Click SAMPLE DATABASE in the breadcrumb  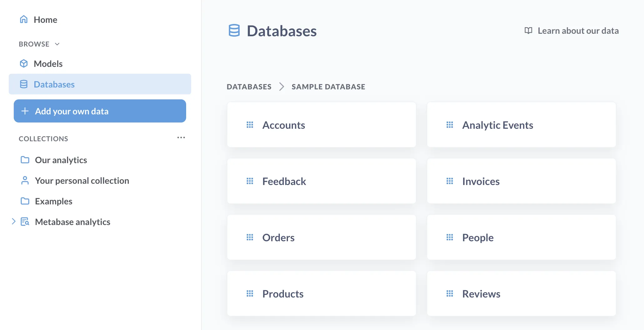(x=328, y=87)
